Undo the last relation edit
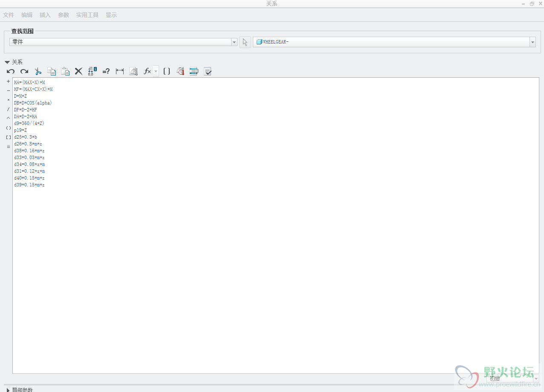This screenshot has height=392, width=544. (x=11, y=71)
